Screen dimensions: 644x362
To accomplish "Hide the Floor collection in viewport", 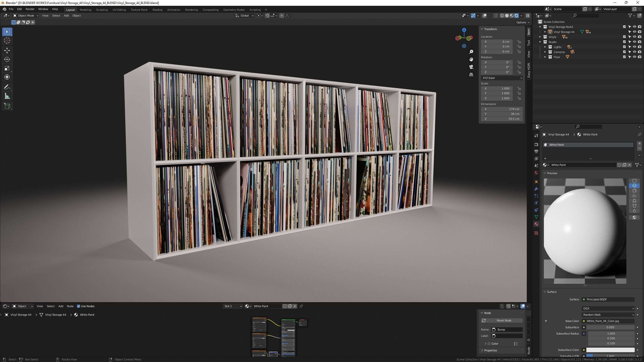I will click(634, 57).
